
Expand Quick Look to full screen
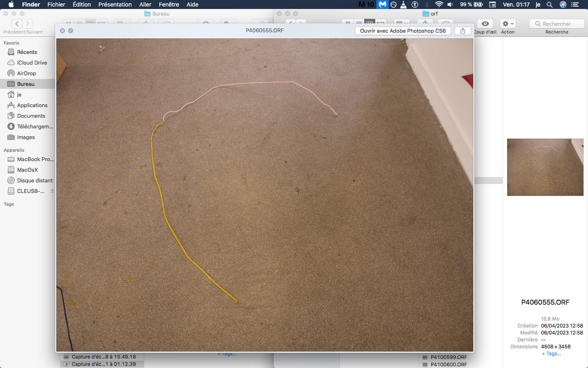tap(71, 31)
